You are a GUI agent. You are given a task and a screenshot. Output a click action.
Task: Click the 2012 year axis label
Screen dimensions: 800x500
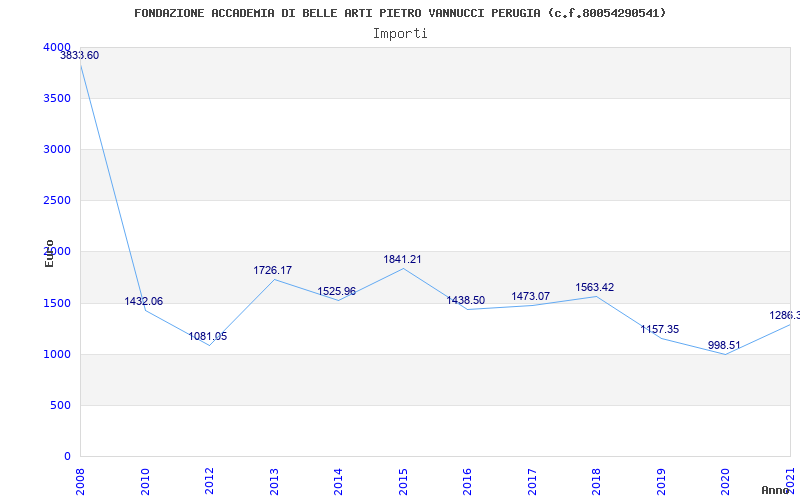(x=209, y=481)
